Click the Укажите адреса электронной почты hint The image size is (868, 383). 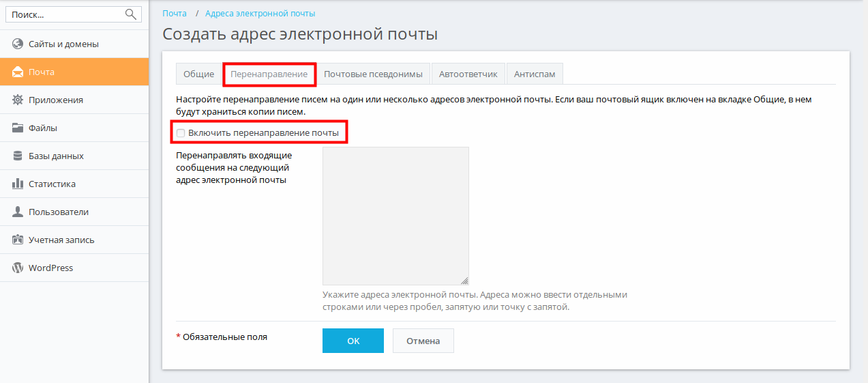coord(475,301)
